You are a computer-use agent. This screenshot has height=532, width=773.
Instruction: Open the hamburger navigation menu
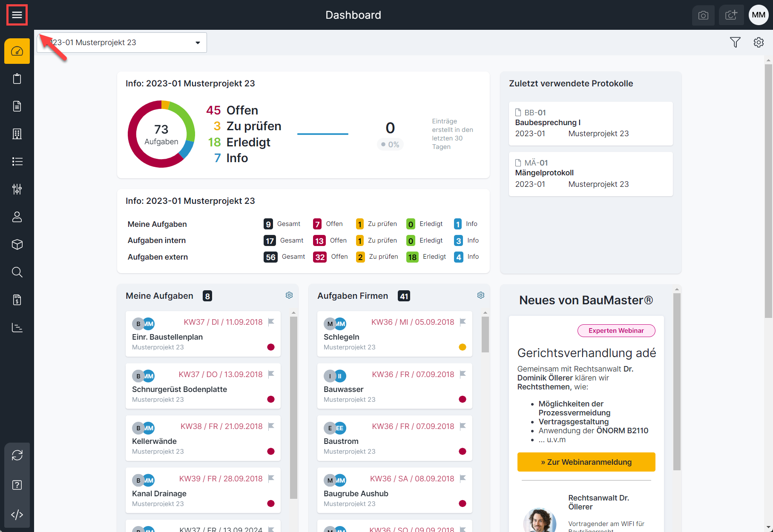(17, 15)
